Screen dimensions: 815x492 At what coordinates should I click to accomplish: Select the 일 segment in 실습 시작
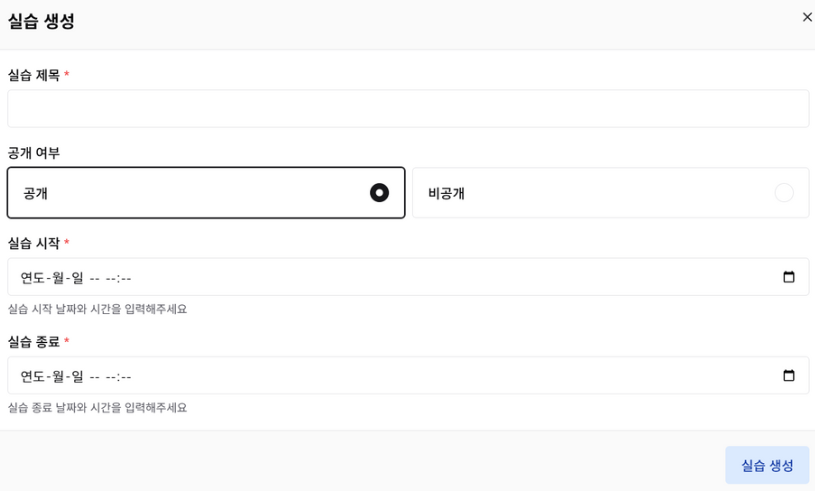[75, 278]
